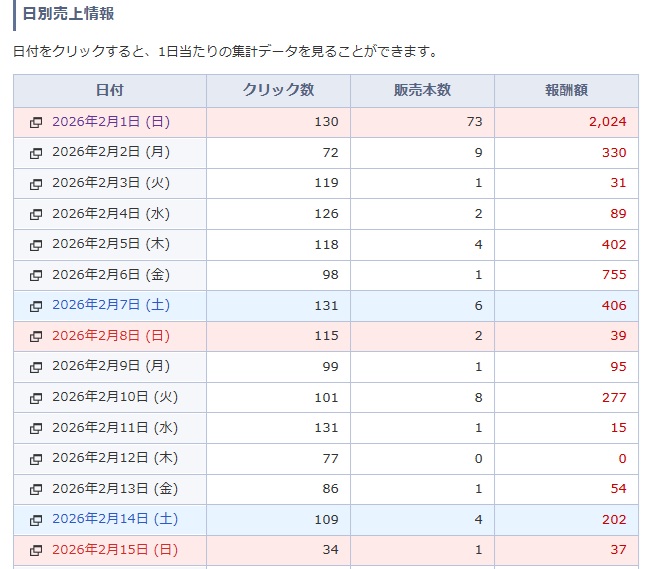Image resolution: width=655 pixels, height=569 pixels.
Task: Open the 2026年2月2日 (月) date link
Action: (111, 152)
